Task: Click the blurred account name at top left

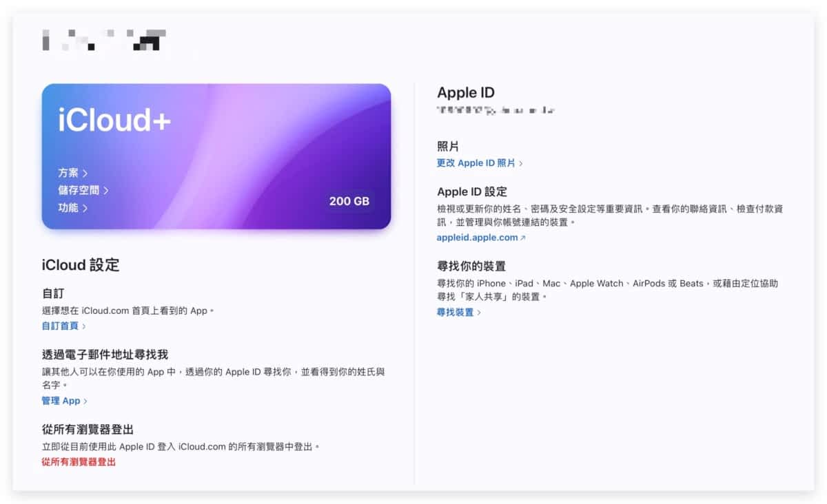Action: (103, 40)
